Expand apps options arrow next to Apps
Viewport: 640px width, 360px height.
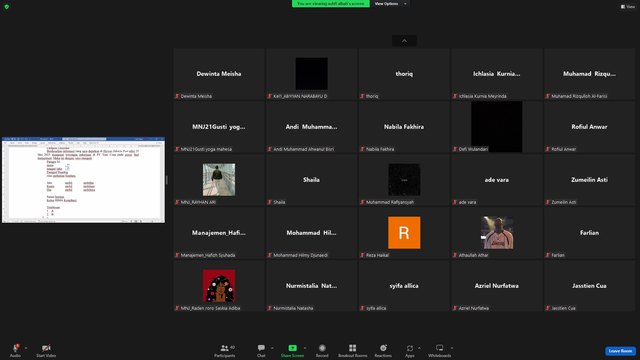(419, 348)
